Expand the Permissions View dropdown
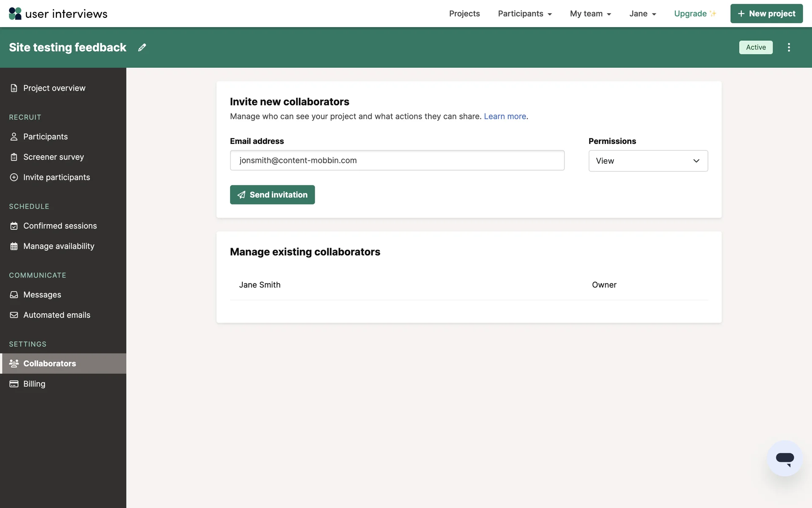 click(648, 161)
